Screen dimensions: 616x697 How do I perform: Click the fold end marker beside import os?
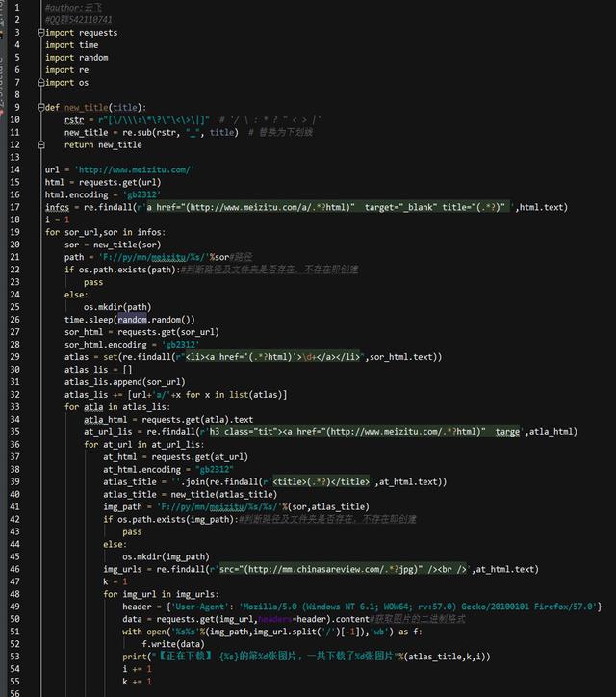tap(40, 82)
